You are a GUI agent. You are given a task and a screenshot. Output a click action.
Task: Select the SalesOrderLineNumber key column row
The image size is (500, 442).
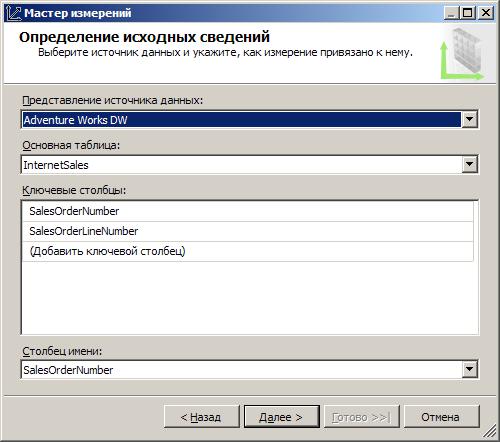pyautogui.click(x=248, y=231)
